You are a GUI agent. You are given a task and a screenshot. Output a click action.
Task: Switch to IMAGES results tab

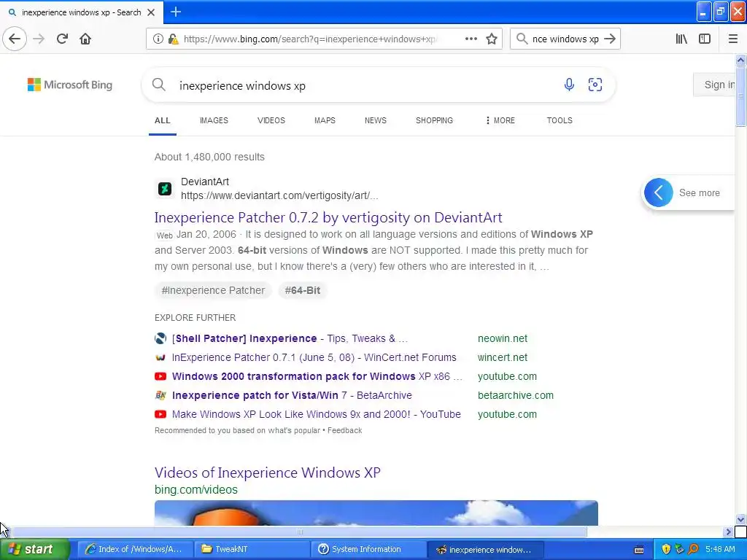click(x=214, y=120)
